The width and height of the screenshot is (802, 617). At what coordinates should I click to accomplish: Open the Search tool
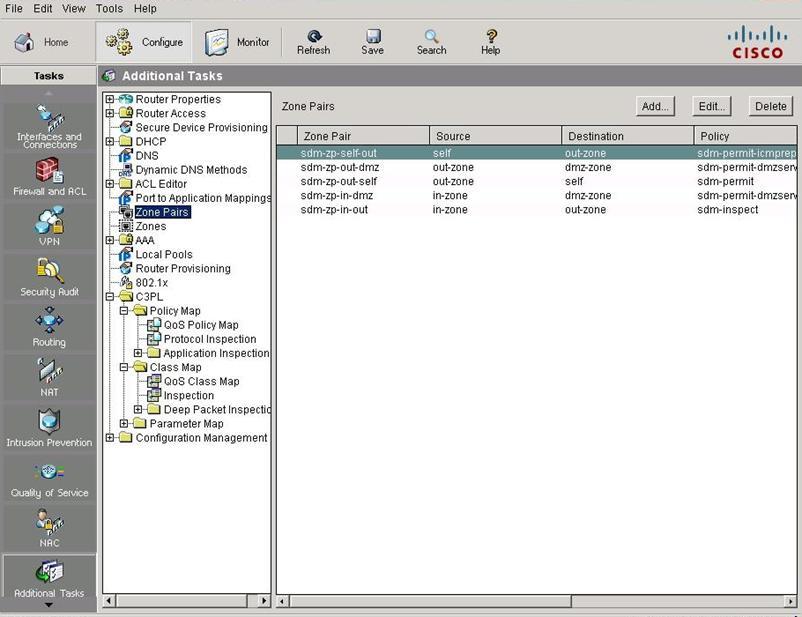pos(431,42)
